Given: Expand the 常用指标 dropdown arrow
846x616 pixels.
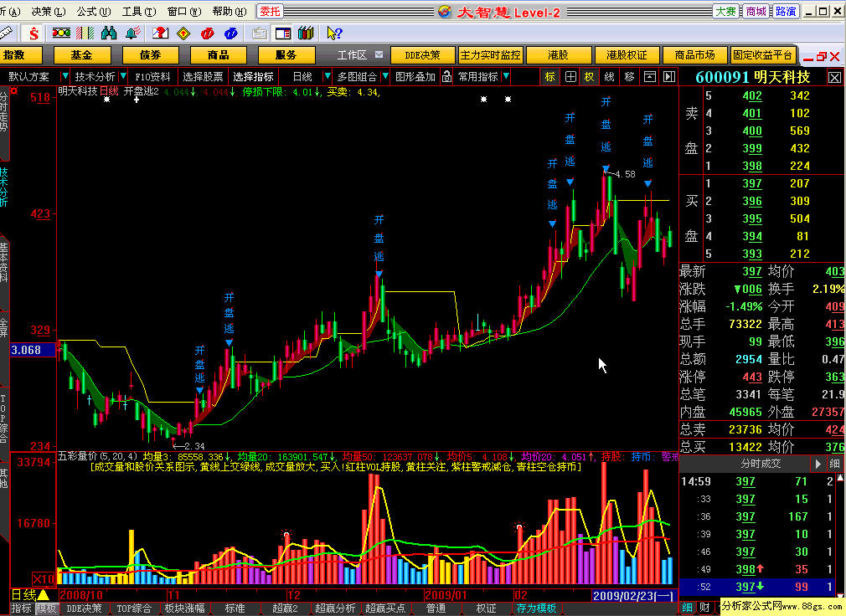Looking at the screenshot, I should click(506, 76).
